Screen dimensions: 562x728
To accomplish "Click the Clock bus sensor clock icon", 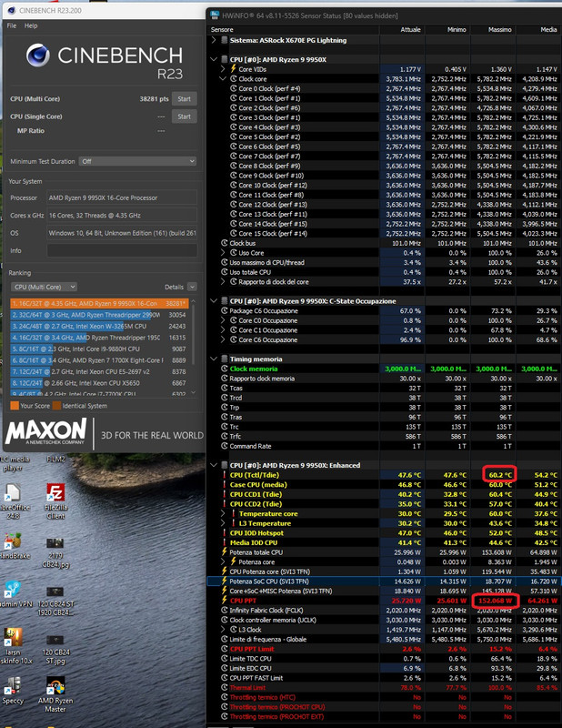I will (225, 243).
